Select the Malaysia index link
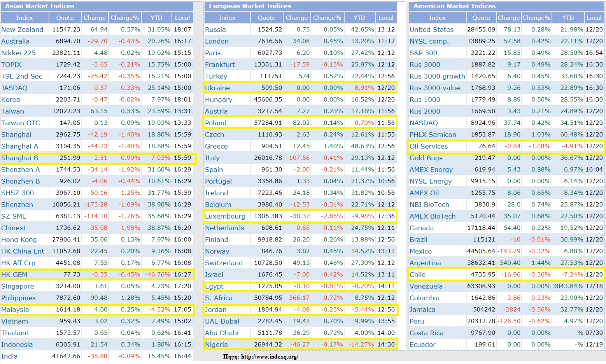The height and width of the screenshot is (364, 606). 15,310
